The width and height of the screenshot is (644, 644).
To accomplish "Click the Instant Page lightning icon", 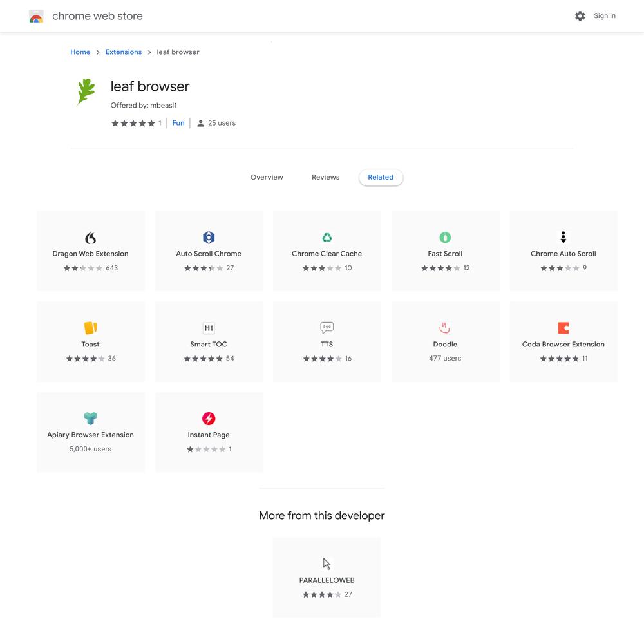I will [x=209, y=418].
